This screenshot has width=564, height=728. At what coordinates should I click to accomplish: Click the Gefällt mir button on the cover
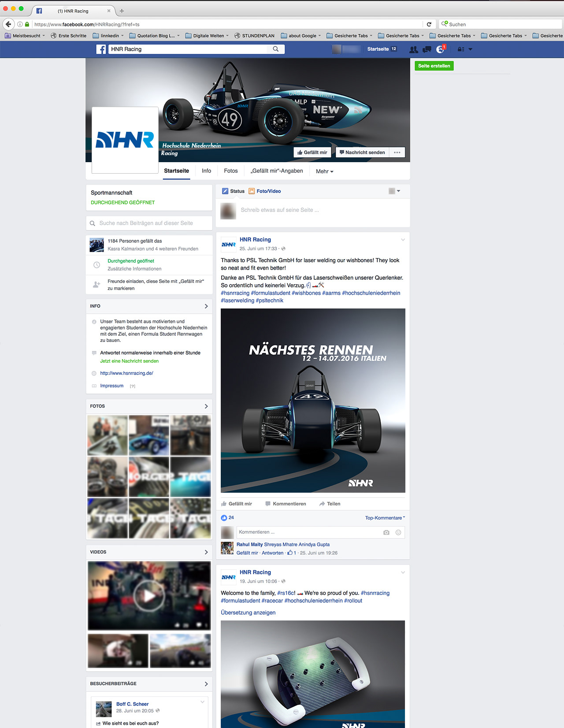(x=312, y=152)
